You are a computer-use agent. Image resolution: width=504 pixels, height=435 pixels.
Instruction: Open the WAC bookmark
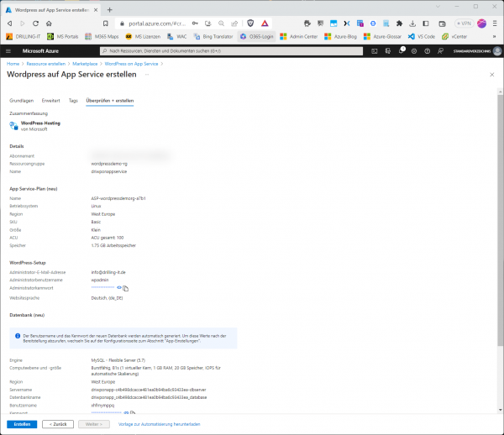click(176, 37)
